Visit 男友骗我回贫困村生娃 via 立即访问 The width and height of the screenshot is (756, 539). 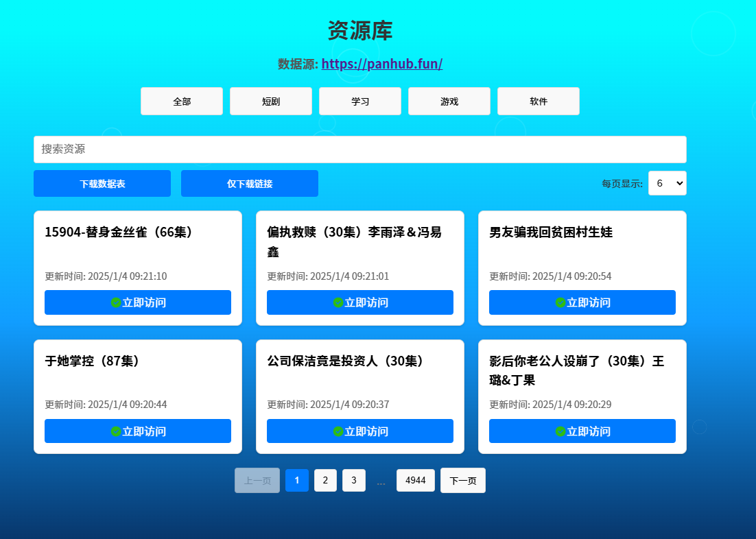pyautogui.click(x=582, y=302)
